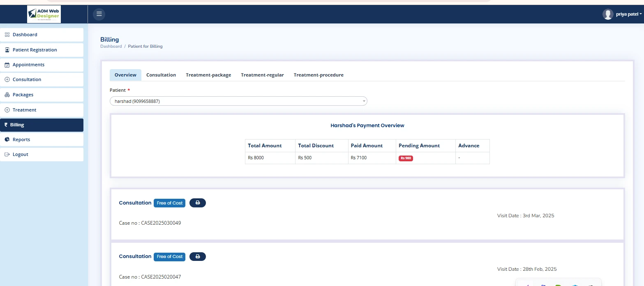
Task: Click the Billing rupee icon
Action: click(7, 124)
